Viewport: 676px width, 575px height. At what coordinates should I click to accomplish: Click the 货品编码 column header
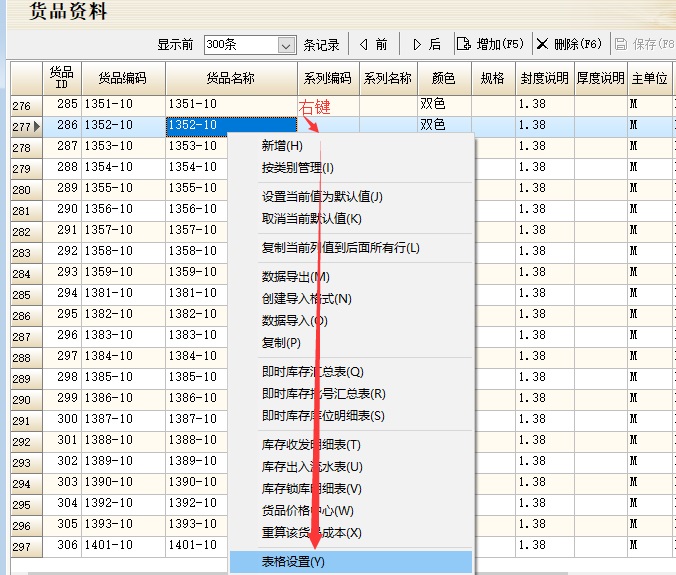point(122,78)
